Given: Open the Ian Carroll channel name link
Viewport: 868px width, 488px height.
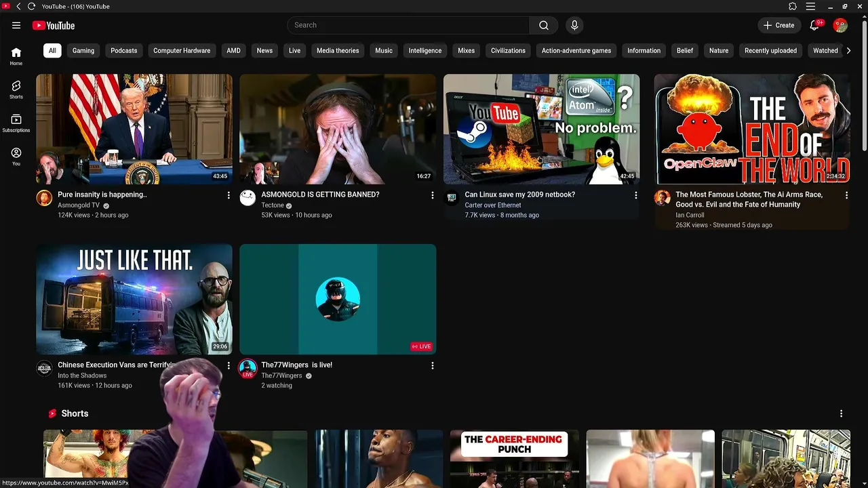Looking at the screenshot, I should point(690,215).
